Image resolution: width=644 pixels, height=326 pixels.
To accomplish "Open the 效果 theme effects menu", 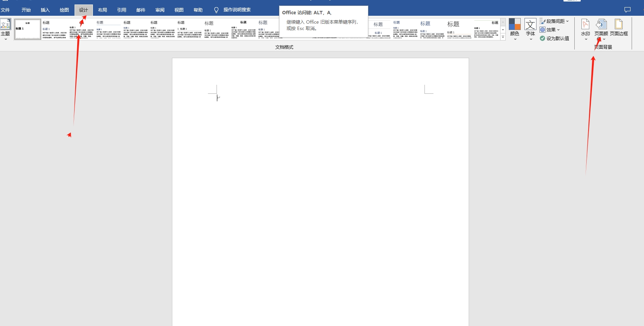I will tap(550, 30).
